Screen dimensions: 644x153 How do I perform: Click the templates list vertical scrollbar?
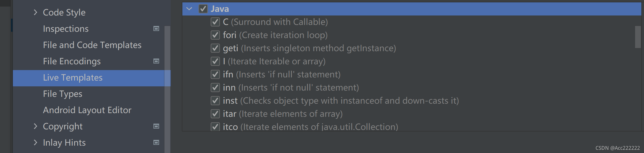coord(638,37)
